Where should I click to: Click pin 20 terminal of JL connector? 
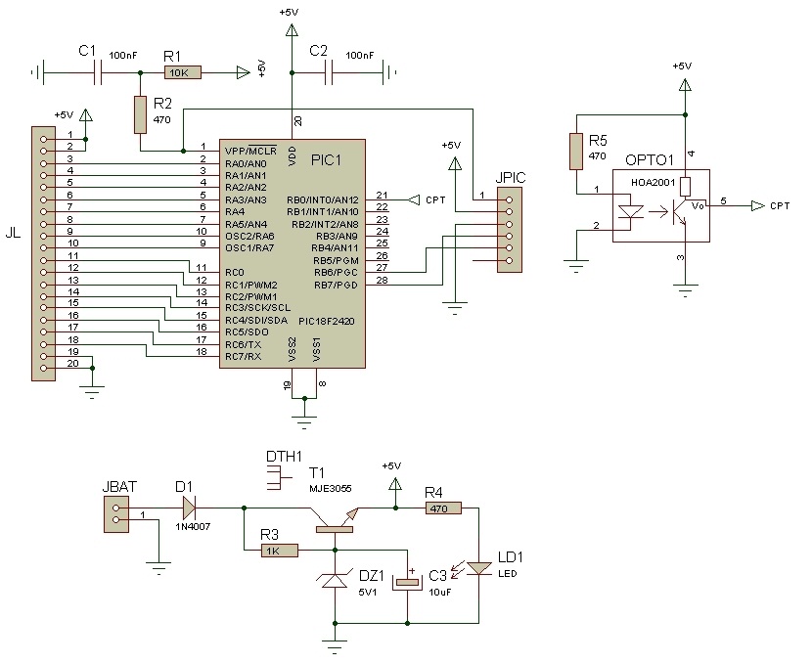(43, 369)
